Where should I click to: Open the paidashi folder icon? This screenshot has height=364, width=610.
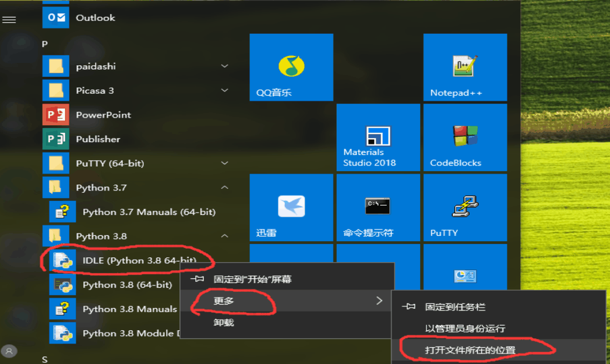(x=55, y=66)
